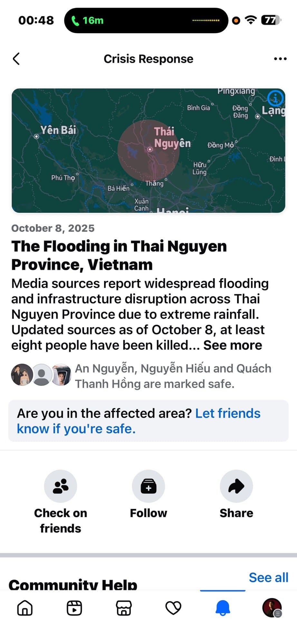Open the Marketplace storefront icon
The height and width of the screenshot is (644, 297).
(124, 608)
